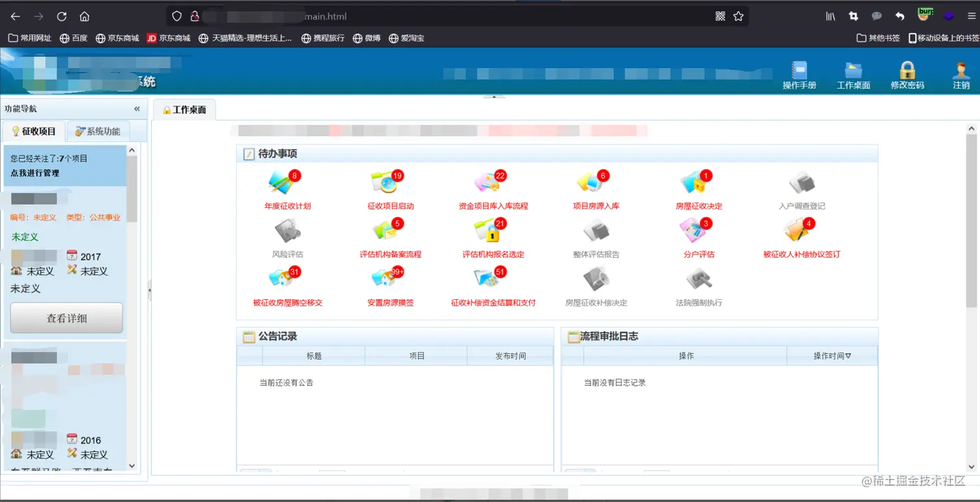Open the 年度征收计划 to-do icon

point(283,183)
